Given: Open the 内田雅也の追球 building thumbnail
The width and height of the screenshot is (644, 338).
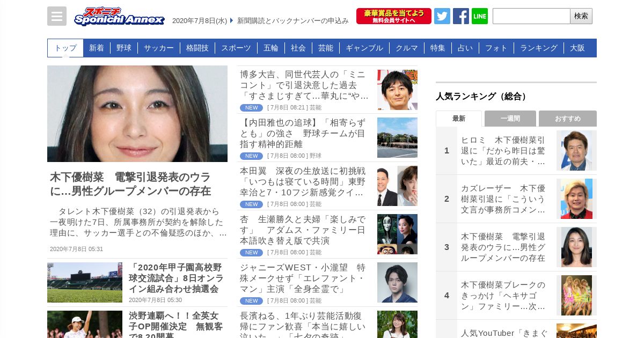Looking at the screenshot, I should click(x=397, y=137).
